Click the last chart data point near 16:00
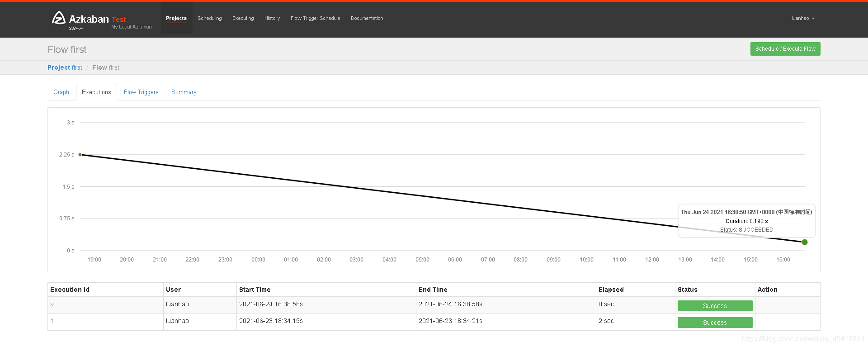868x347 pixels. 805,242
